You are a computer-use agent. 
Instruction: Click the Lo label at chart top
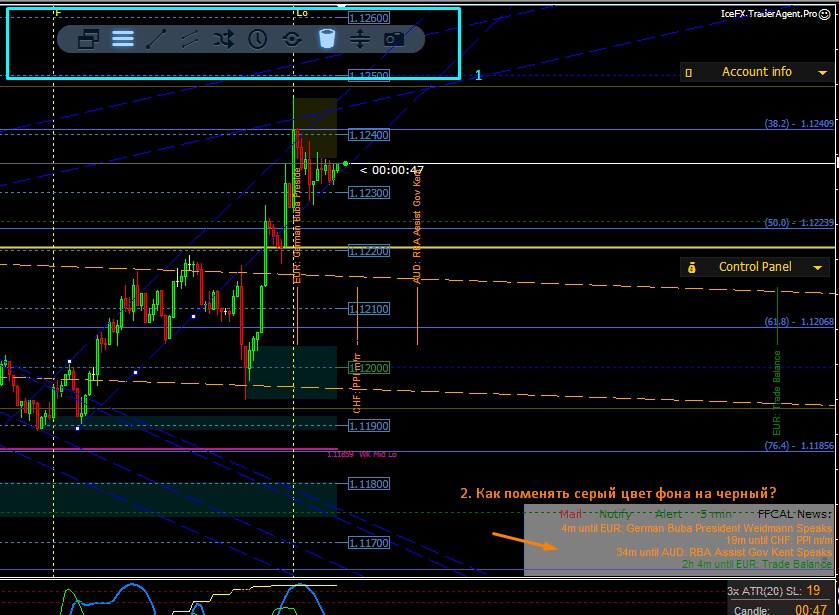(x=302, y=13)
